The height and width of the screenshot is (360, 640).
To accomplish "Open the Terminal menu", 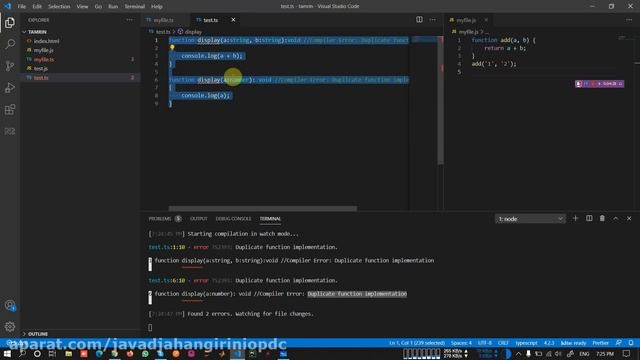I will point(135,6).
